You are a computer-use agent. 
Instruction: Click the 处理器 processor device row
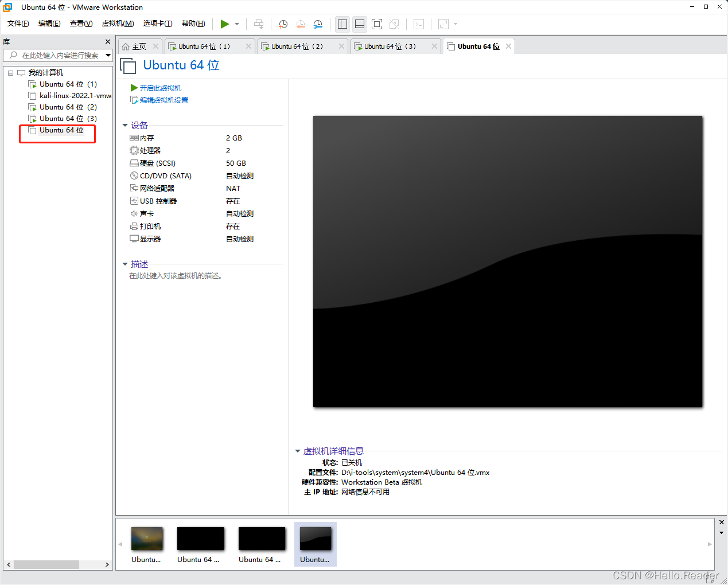pyautogui.click(x=192, y=151)
